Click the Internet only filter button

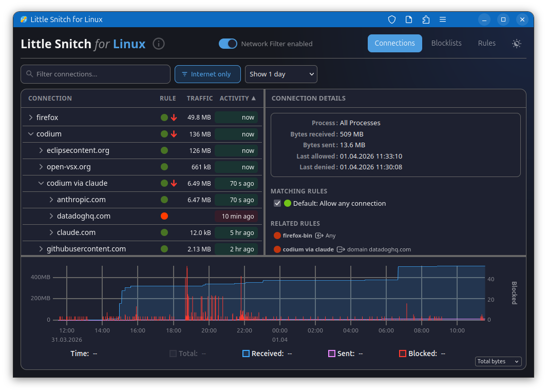208,74
